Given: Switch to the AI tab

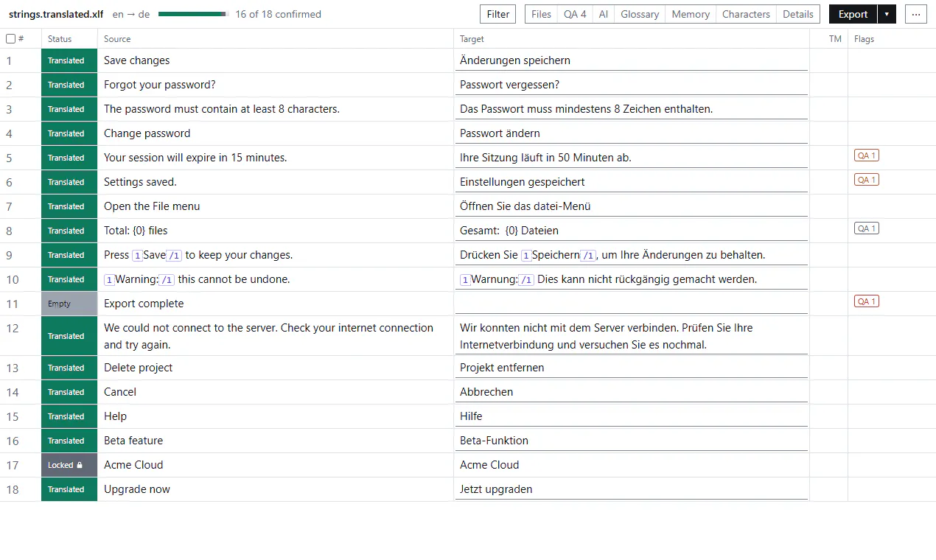Looking at the screenshot, I should point(604,14).
